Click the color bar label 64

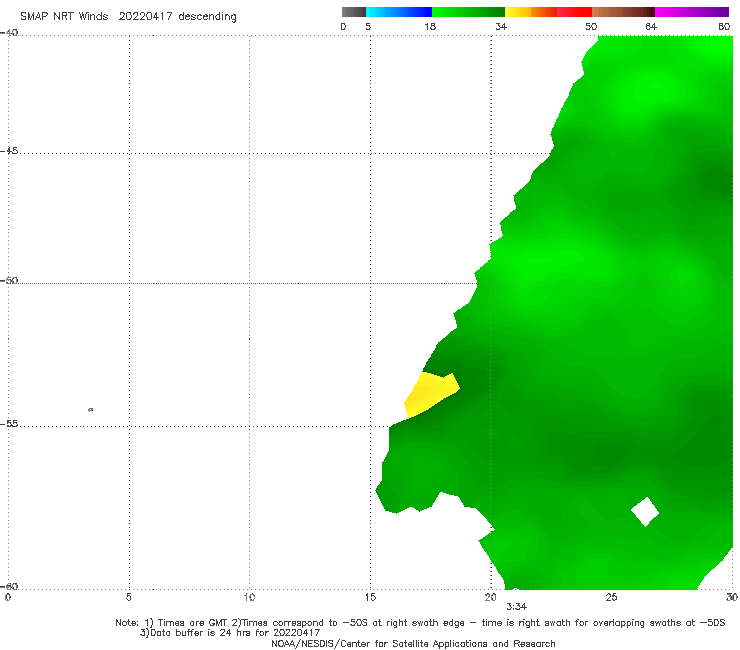[x=651, y=26]
